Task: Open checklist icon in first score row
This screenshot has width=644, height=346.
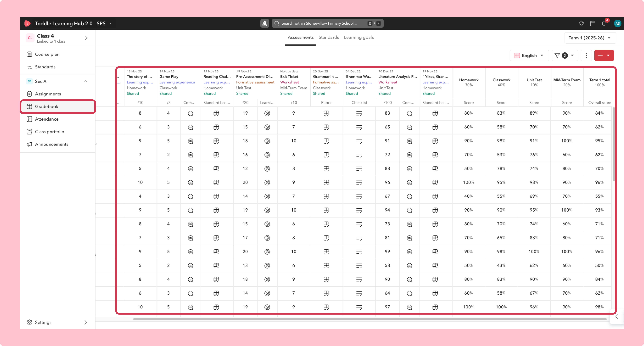Action: tap(359, 114)
